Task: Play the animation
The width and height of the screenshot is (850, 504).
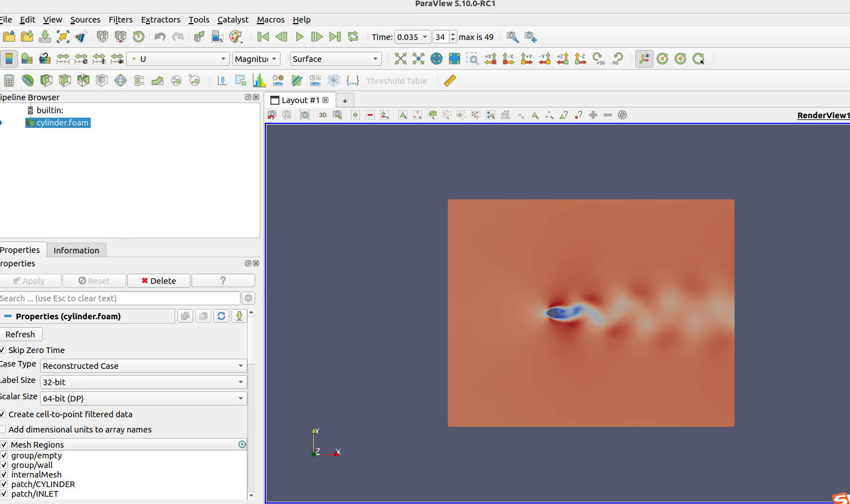Action: (x=299, y=37)
